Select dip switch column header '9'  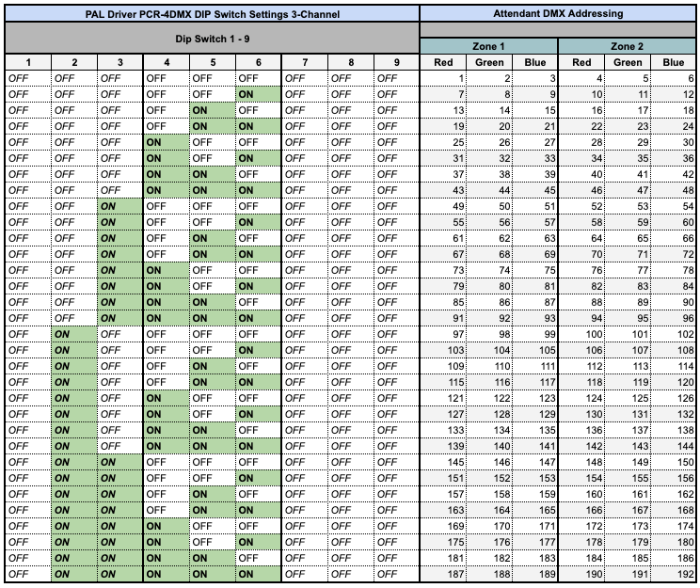tap(397, 62)
